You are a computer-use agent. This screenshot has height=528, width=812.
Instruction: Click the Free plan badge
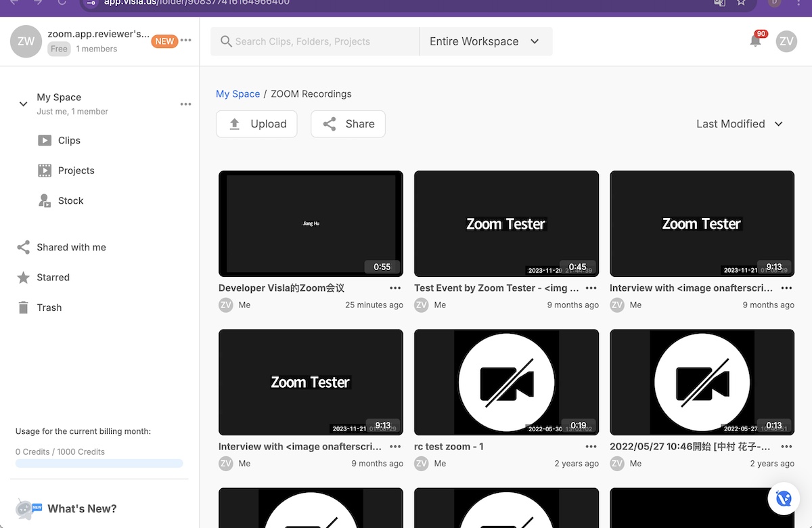click(59, 49)
